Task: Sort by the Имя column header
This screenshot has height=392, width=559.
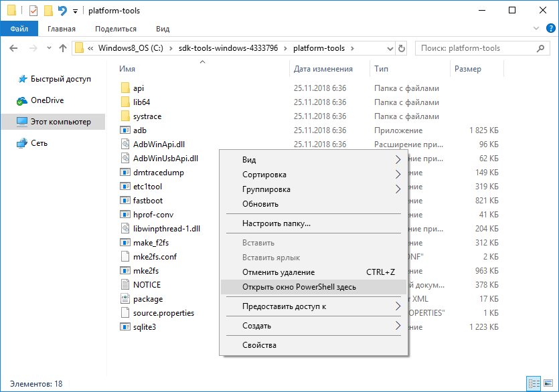Action: click(x=127, y=69)
